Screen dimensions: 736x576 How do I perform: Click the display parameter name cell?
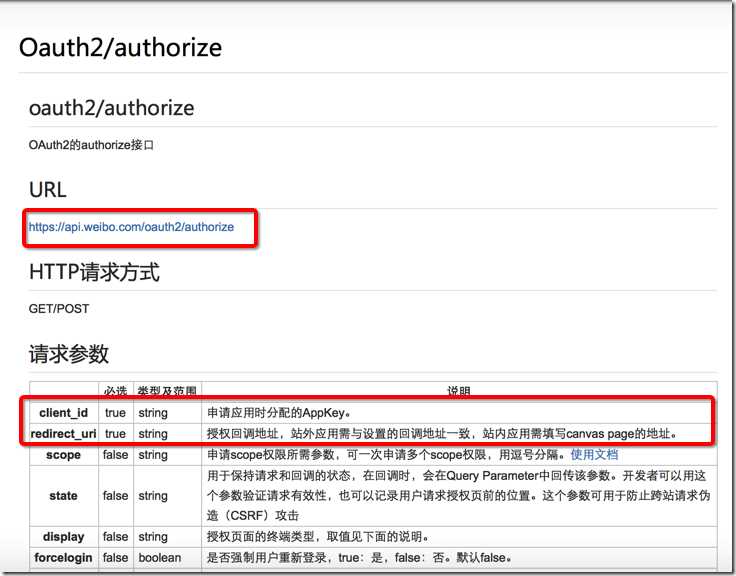pos(64,537)
